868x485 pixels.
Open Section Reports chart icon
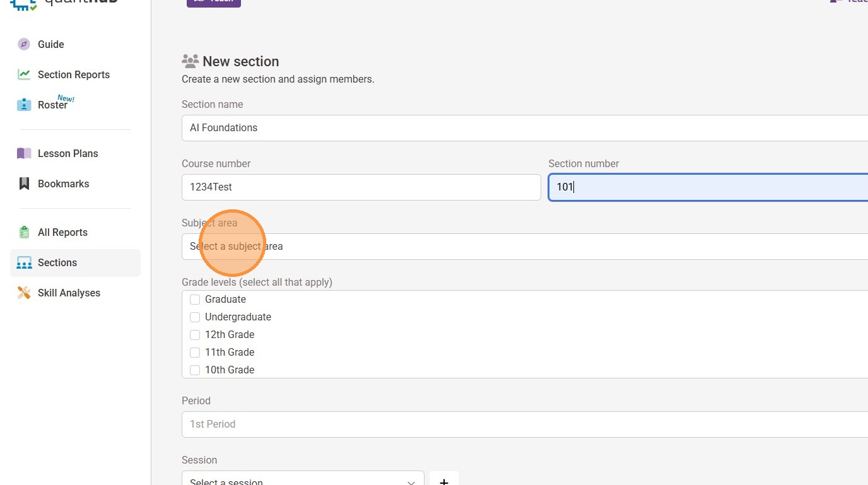[x=24, y=74]
